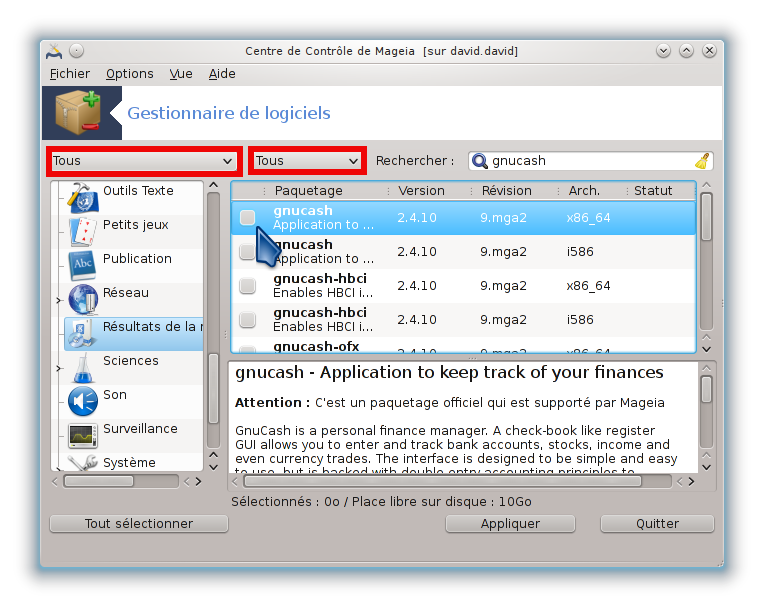Sort by the Paquetage column header
This screenshot has width=764, height=607.
(x=308, y=190)
